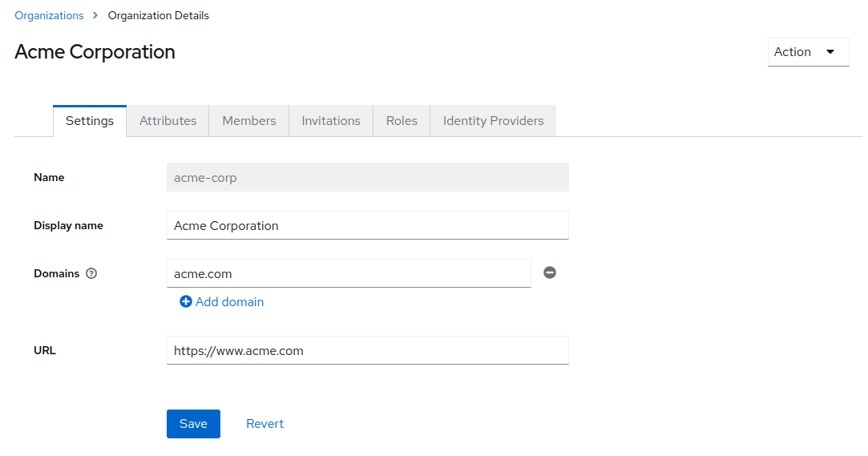Open the Action dropdown menu

click(807, 52)
